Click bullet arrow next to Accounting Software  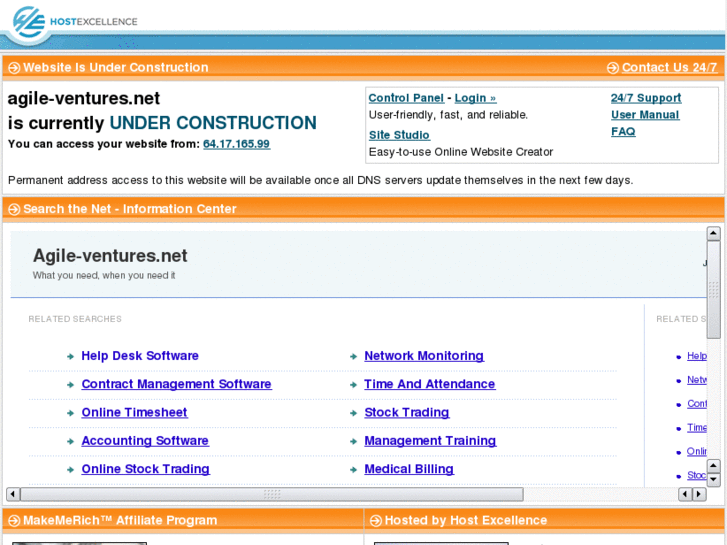70,442
